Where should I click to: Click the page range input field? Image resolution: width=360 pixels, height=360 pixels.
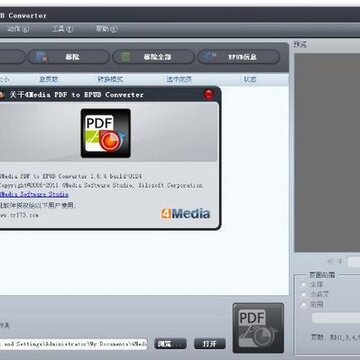(336, 318)
